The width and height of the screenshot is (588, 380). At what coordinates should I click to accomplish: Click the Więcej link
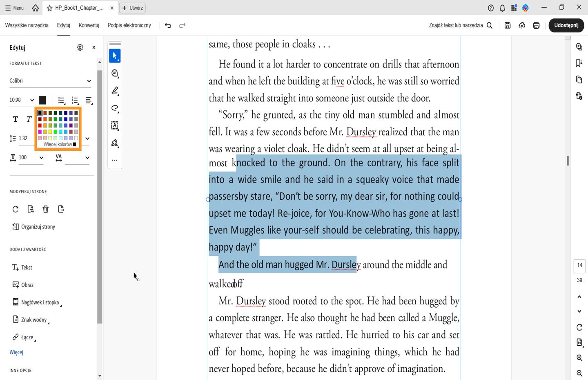[16, 352]
